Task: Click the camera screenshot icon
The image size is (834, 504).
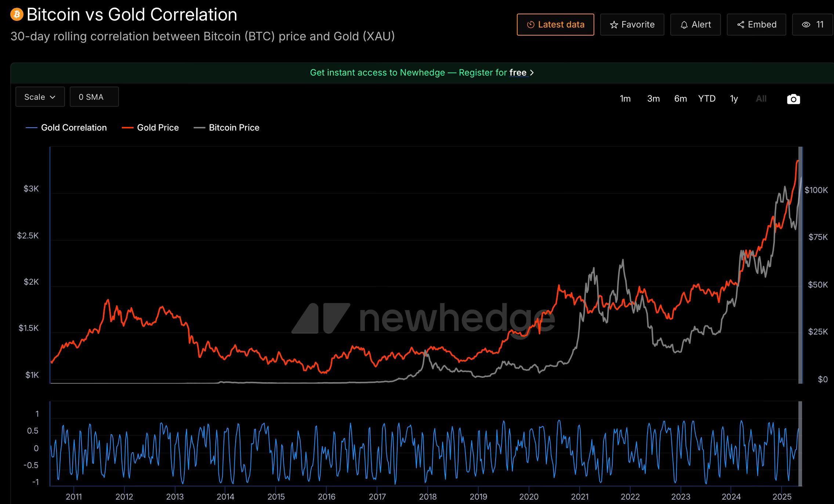Action: tap(793, 99)
